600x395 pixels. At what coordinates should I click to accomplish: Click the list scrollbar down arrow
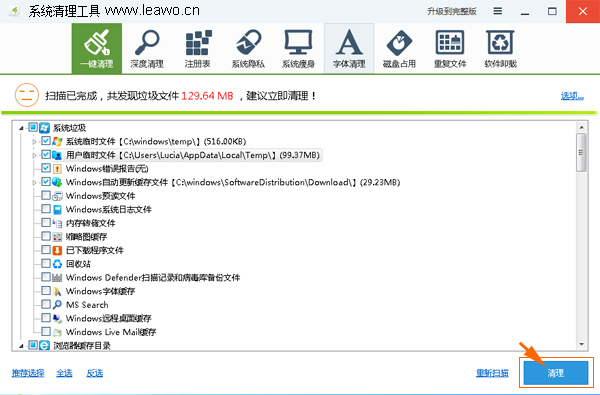pyautogui.click(x=582, y=345)
